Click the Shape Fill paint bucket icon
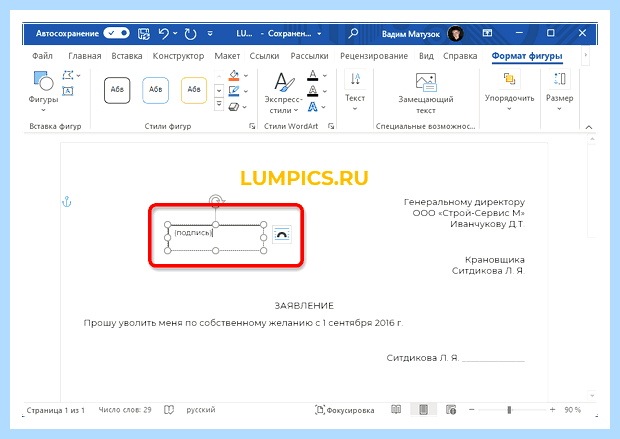 (234, 76)
